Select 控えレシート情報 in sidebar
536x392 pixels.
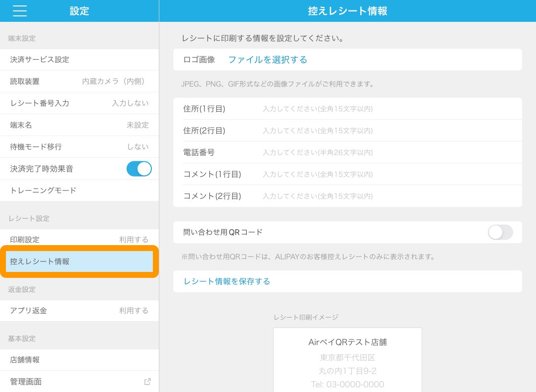tap(79, 261)
